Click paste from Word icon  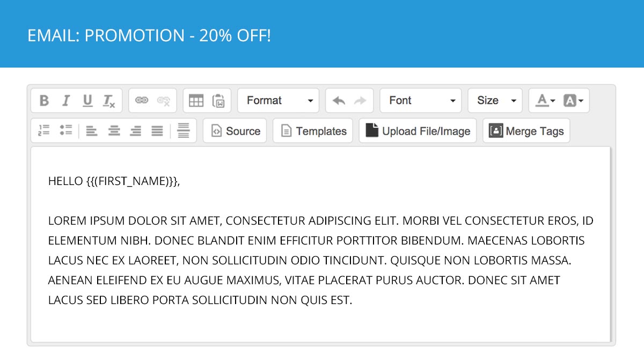(x=218, y=100)
